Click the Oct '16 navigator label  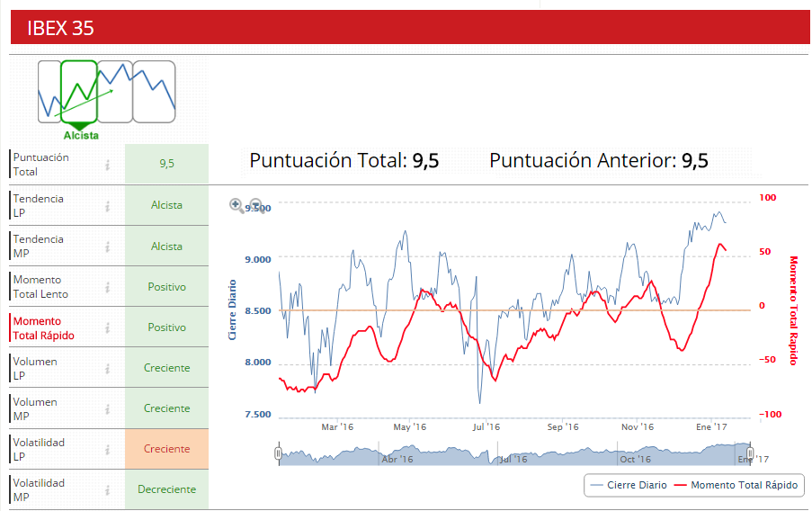click(x=636, y=459)
